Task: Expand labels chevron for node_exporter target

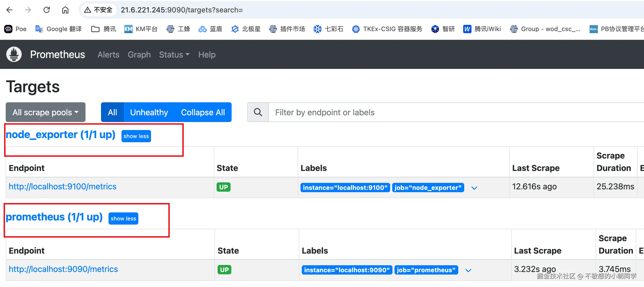Action: [474, 188]
